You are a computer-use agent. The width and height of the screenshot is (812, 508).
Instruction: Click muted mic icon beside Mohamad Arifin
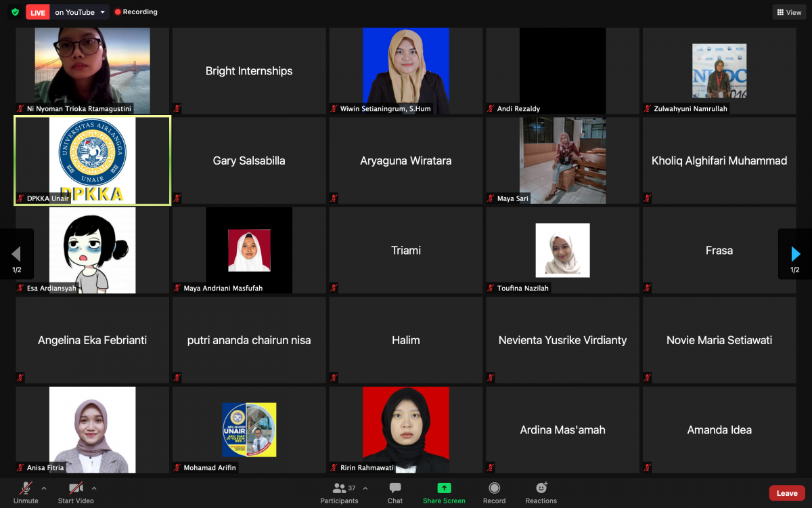click(177, 467)
